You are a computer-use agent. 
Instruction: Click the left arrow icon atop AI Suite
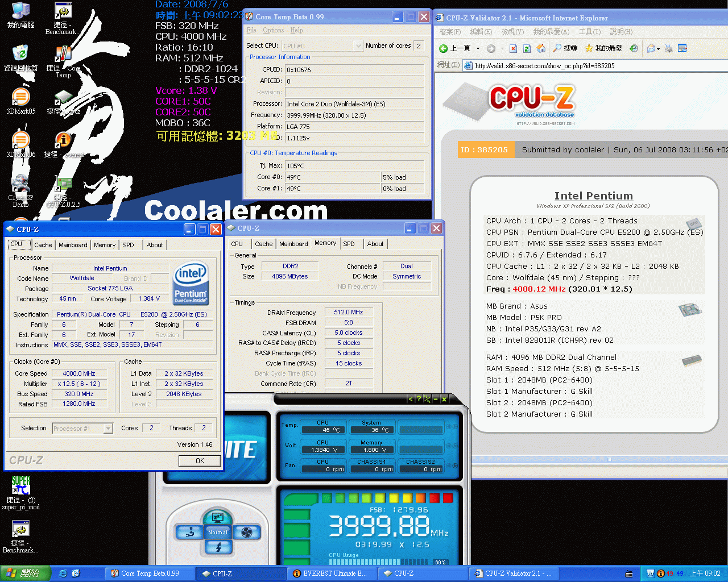point(410,399)
